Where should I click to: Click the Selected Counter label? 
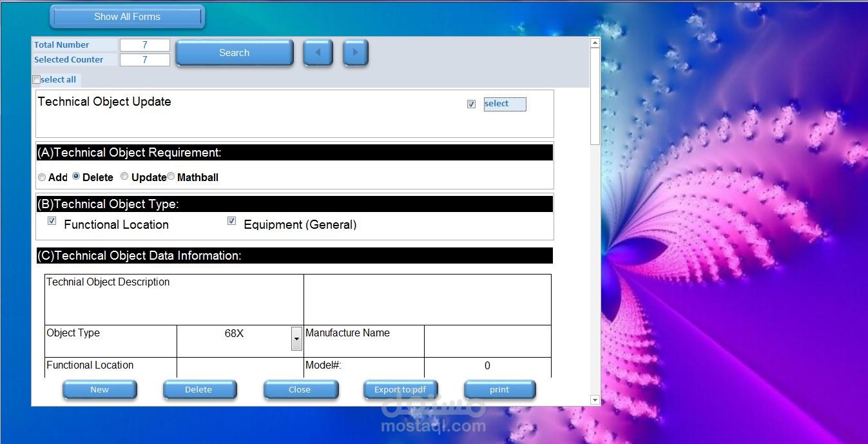point(69,60)
